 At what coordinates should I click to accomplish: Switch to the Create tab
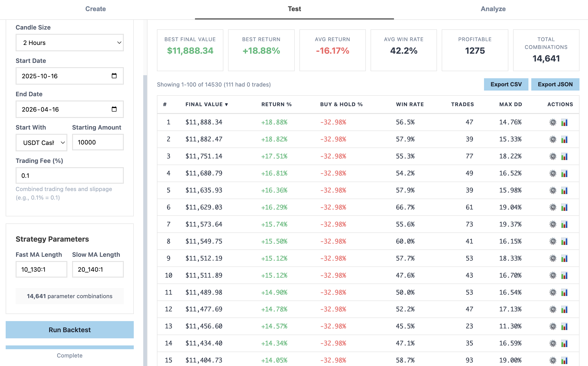point(95,9)
